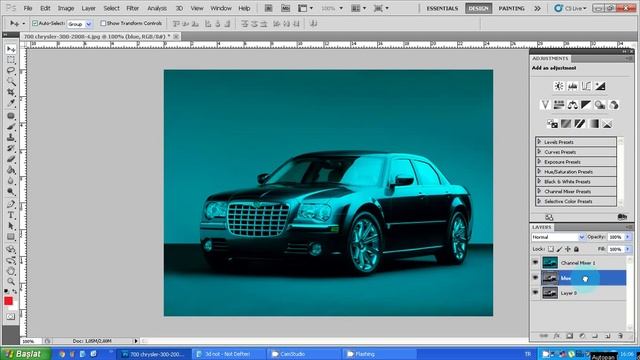
Task: Select the Hand tool
Action: coord(11,271)
